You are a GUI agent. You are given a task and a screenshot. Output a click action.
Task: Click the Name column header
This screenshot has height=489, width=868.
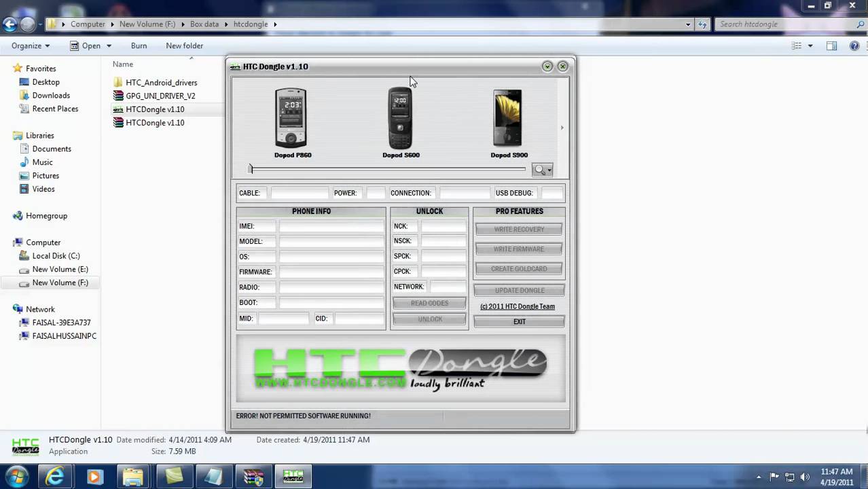pyautogui.click(x=123, y=64)
